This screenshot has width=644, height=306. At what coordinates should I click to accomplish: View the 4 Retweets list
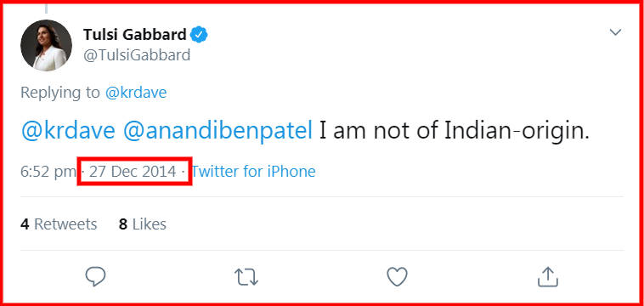(x=59, y=224)
